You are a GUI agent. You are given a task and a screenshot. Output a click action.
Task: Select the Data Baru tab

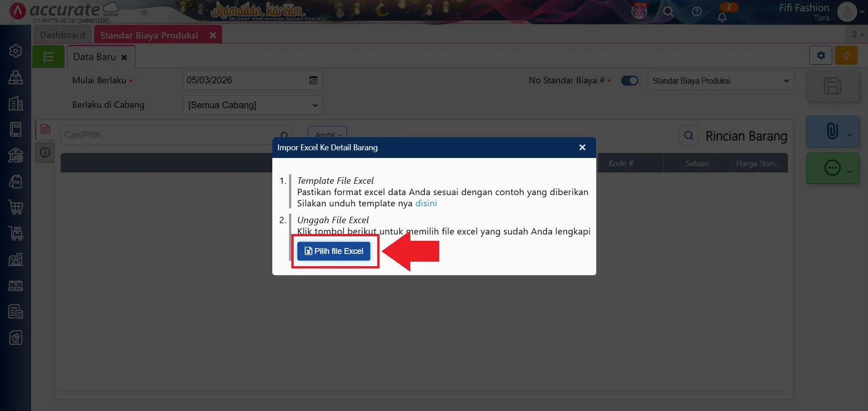(x=94, y=56)
